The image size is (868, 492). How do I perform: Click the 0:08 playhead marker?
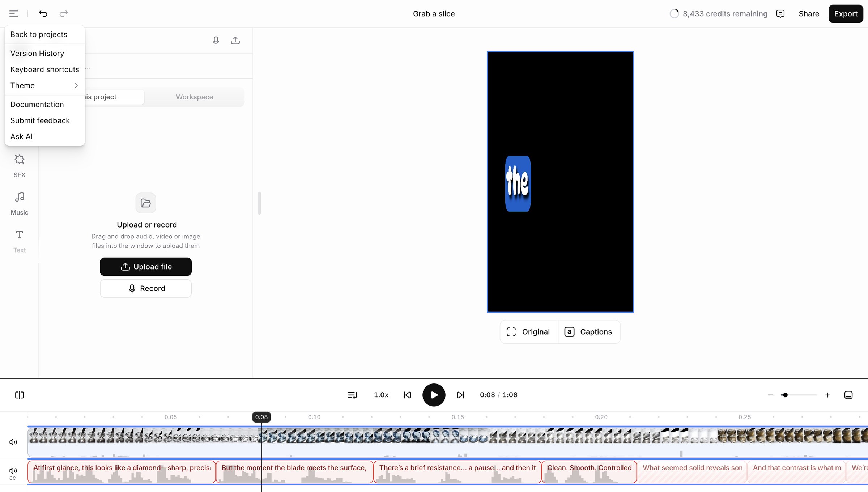(261, 417)
